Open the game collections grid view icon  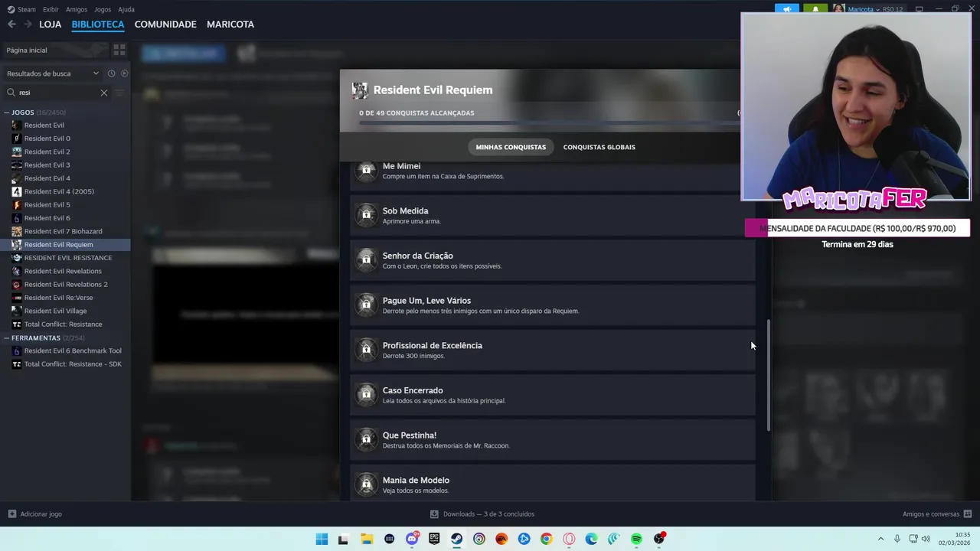click(119, 50)
